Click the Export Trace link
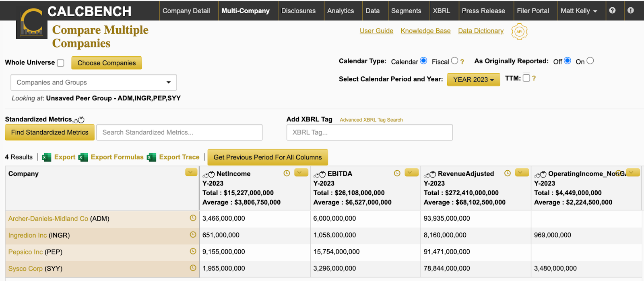The width and height of the screenshot is (644, 281). point(179,157)
